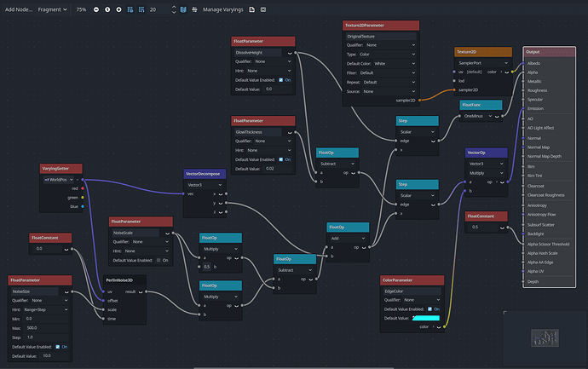The width and height of the screenshot is (588, 369).
Task: Click the zoom out minus icon
Action: point(96,9)
